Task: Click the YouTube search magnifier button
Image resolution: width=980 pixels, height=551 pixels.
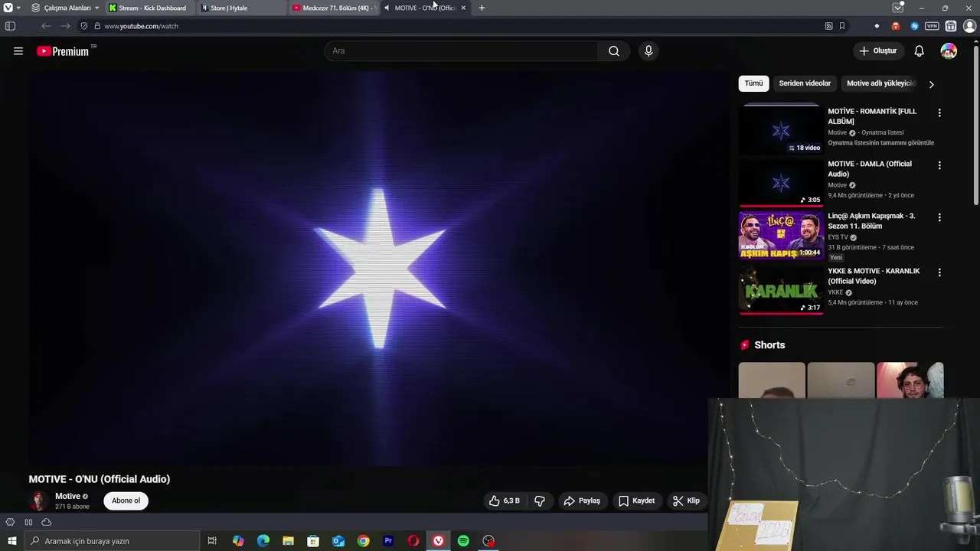Action: [x=614, y=51]
